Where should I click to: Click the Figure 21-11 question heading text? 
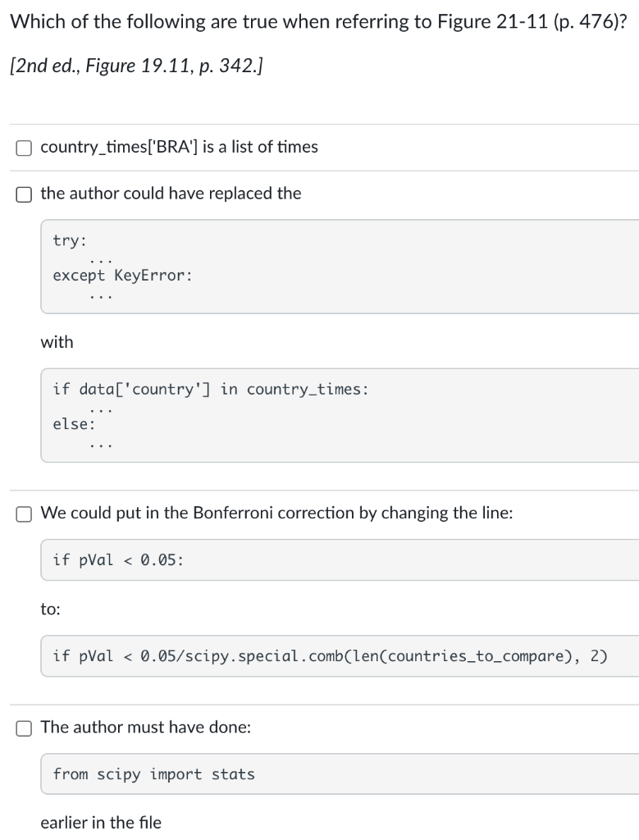point(319,22)
